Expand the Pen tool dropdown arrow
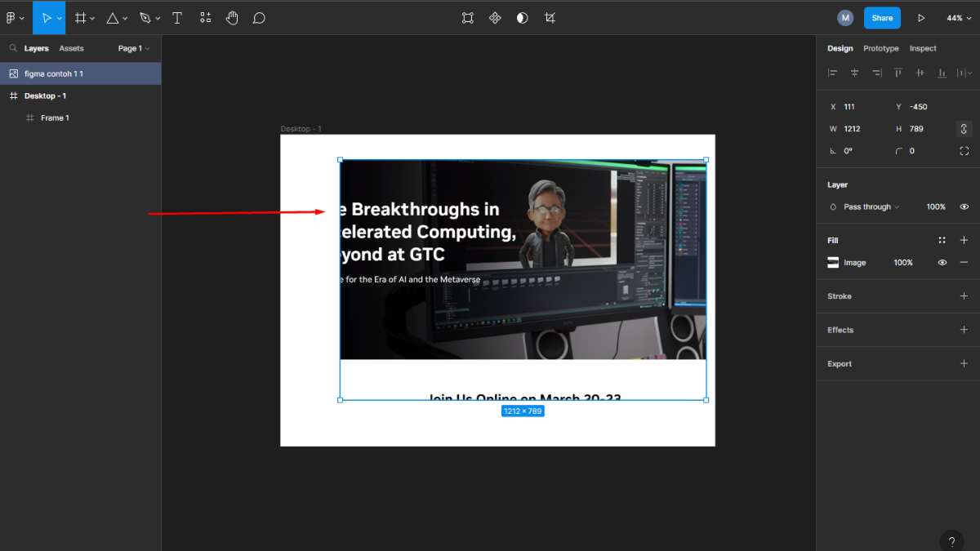Image resolution: width=980 pixels, height=551 pixels. (x=158, y=18)
